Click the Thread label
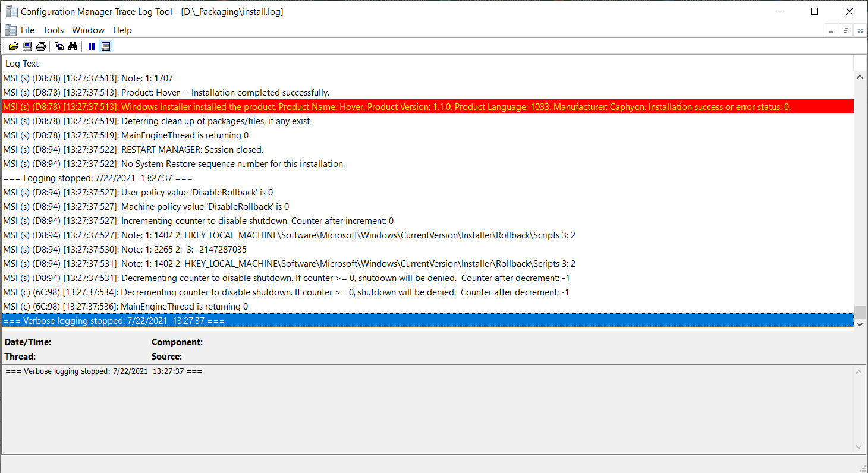 [x=20, y=357]
